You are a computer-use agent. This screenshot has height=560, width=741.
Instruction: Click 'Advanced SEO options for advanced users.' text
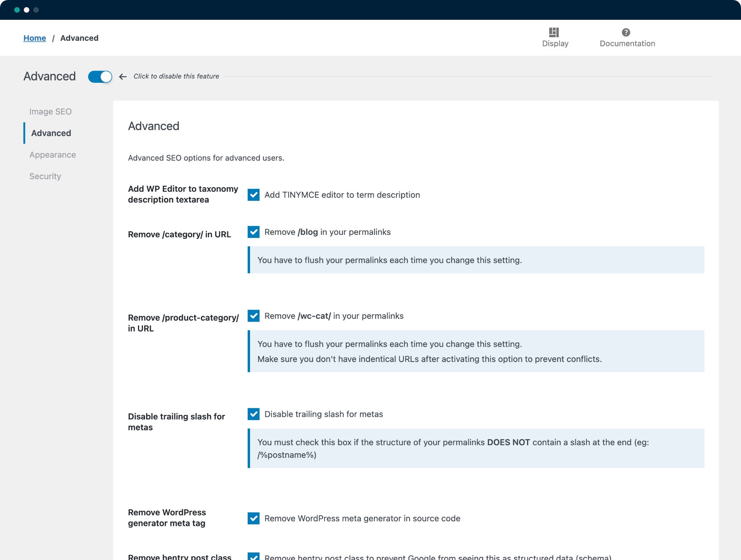click(x=206, y=158)
